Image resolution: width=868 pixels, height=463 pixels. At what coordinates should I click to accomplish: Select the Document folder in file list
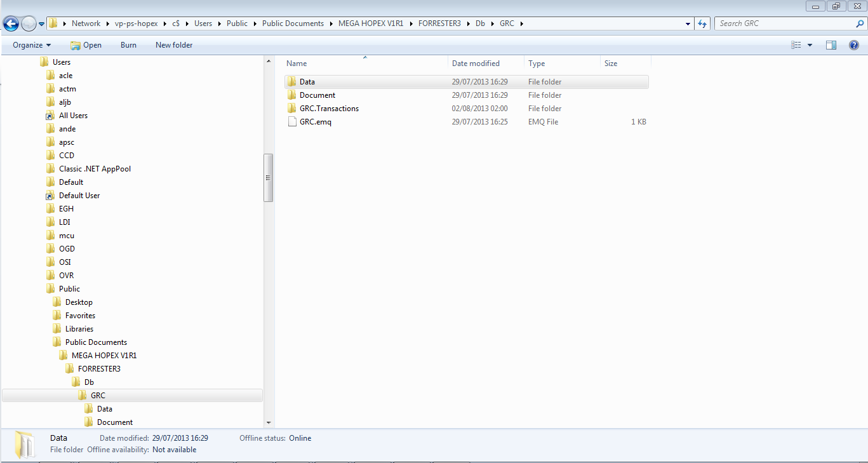[317, 95]
